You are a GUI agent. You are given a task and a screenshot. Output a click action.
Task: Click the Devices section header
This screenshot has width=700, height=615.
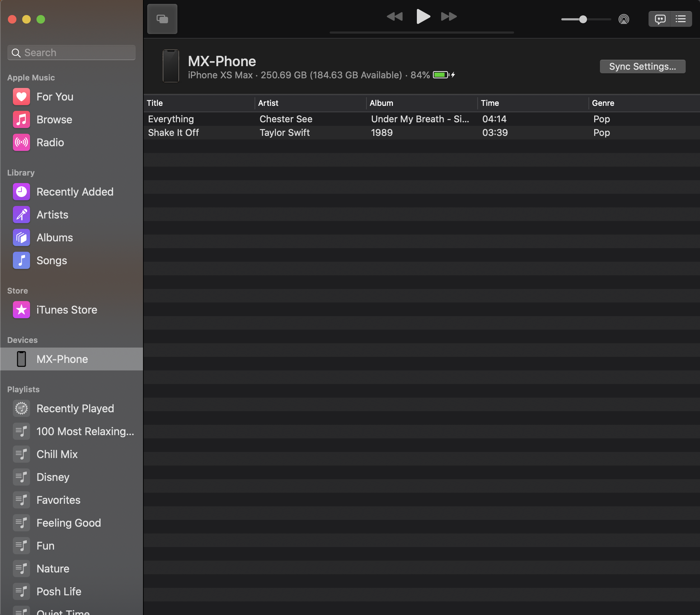click(x=22, y=340)
